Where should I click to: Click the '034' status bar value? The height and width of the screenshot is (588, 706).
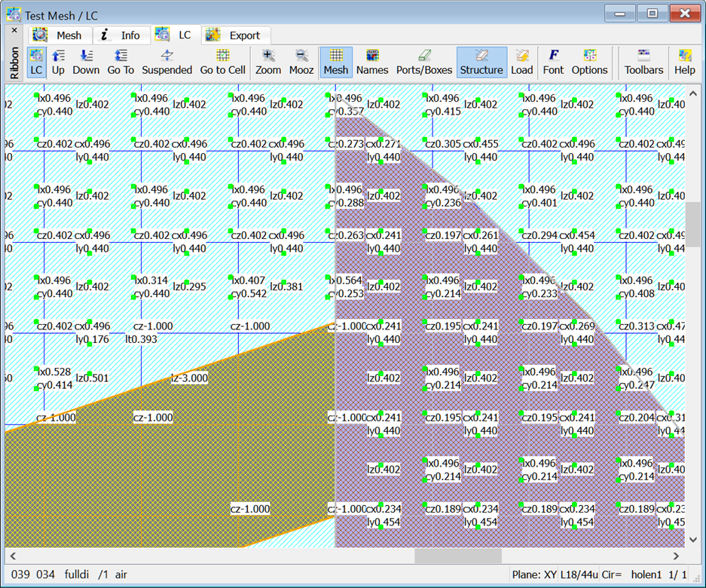(45, 574)
